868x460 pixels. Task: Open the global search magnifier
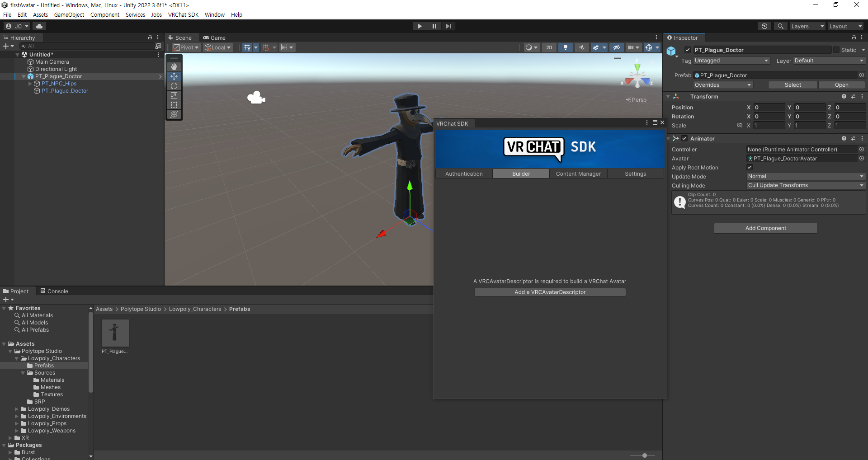pos(780,26)
